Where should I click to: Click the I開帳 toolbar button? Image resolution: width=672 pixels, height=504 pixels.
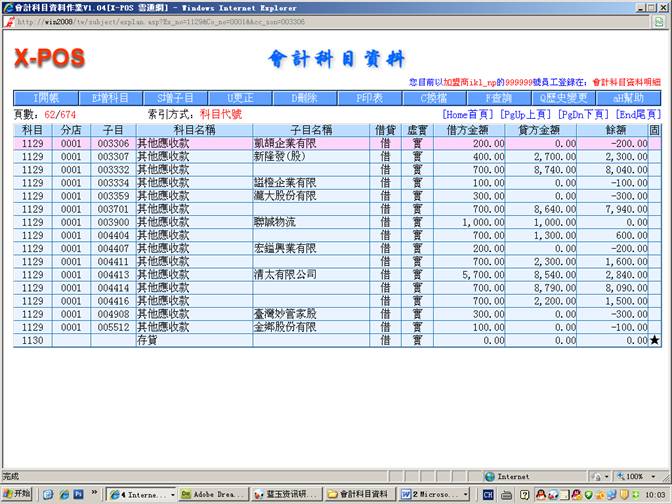tap(46, 98)
